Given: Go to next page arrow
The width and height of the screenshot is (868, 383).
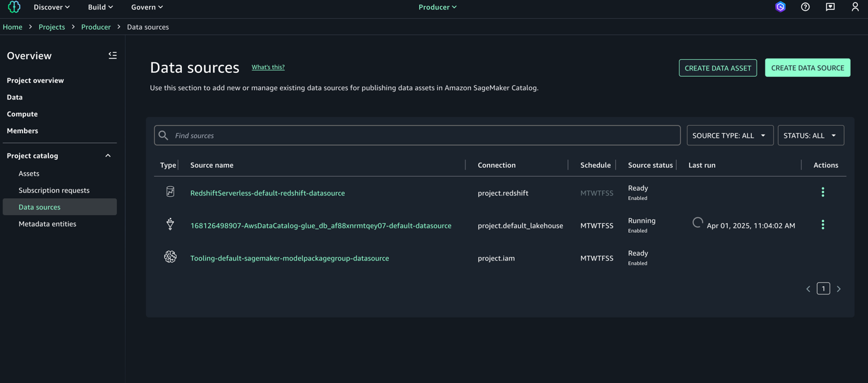Looking at the screenshot, I should click(838, 289).
